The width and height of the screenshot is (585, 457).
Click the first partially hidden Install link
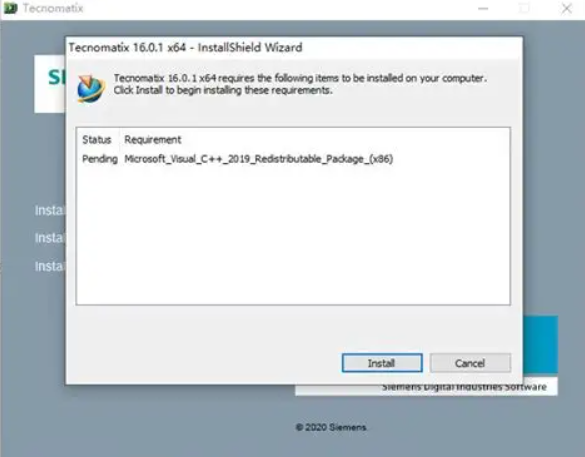[x=50, y=210]
